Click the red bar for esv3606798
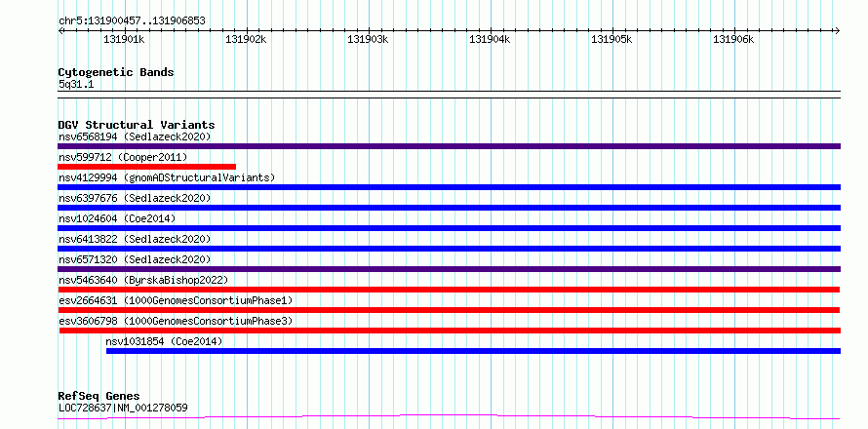This screenshot has width=868, height=429. point(450,331)
